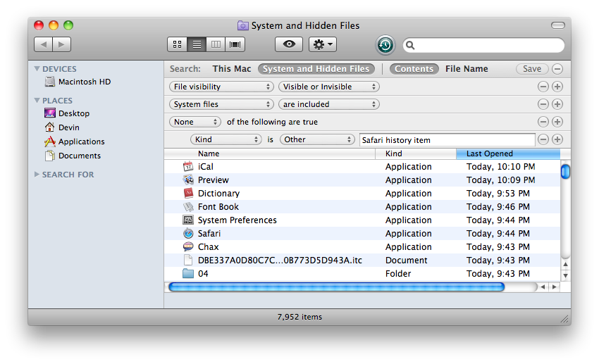Image resolution: width=599 pixels, height=364 pixels.
Task: Switch to column view
Action: click(216, 44)
